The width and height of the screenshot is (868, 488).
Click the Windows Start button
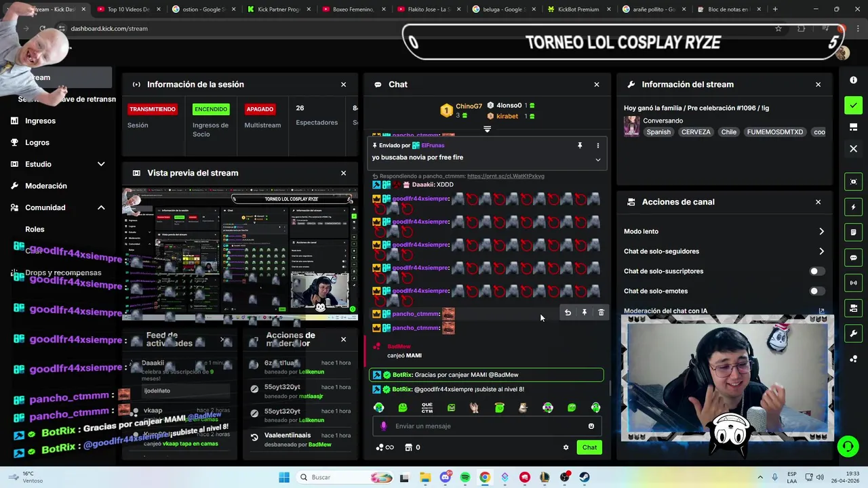pyautogui.click(x=284, y=477)
